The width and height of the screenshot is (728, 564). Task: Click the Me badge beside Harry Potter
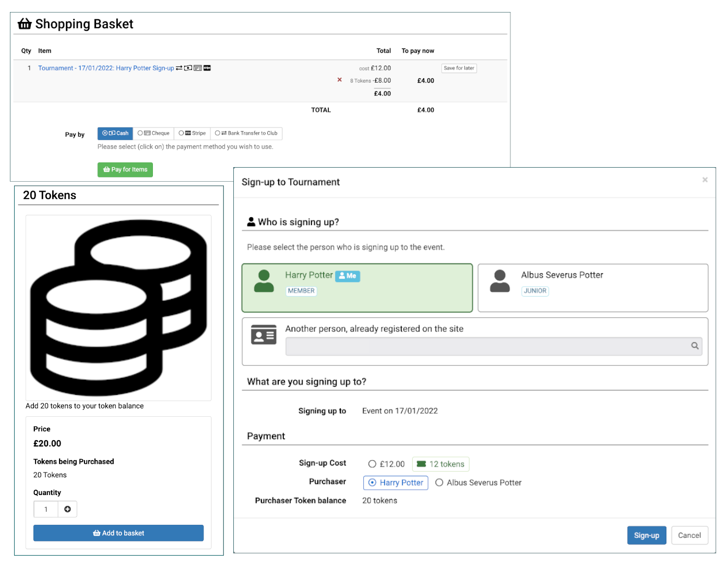[x=348, y=276]
